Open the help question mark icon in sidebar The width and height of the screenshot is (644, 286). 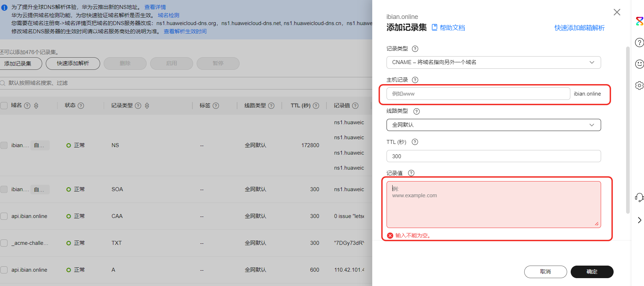(639, 43)
